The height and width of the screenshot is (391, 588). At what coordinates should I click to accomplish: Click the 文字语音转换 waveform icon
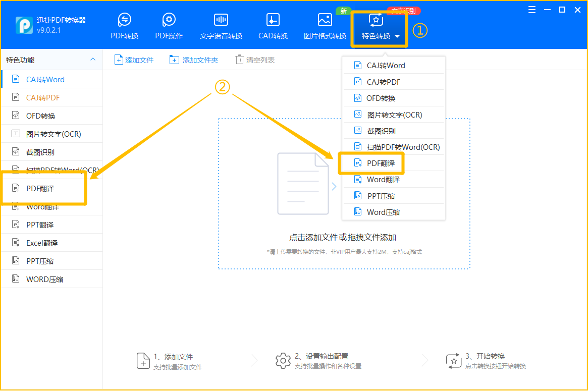(x=221, y=20)
